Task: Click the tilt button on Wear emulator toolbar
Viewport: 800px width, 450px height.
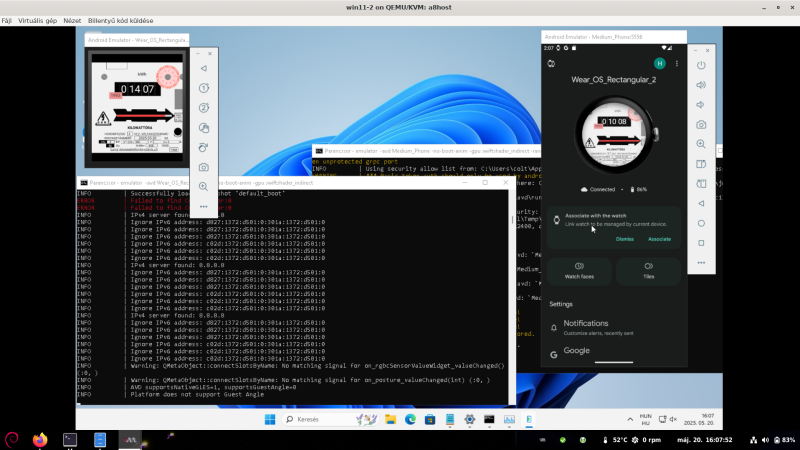Action: click(204, 147)
